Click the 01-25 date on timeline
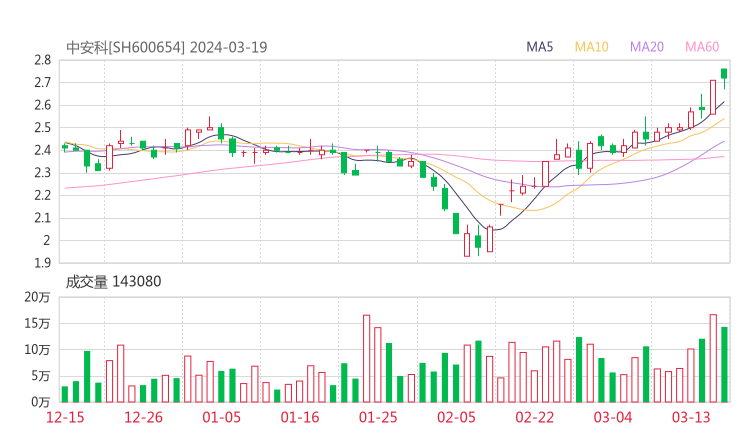 coord(378,417)
